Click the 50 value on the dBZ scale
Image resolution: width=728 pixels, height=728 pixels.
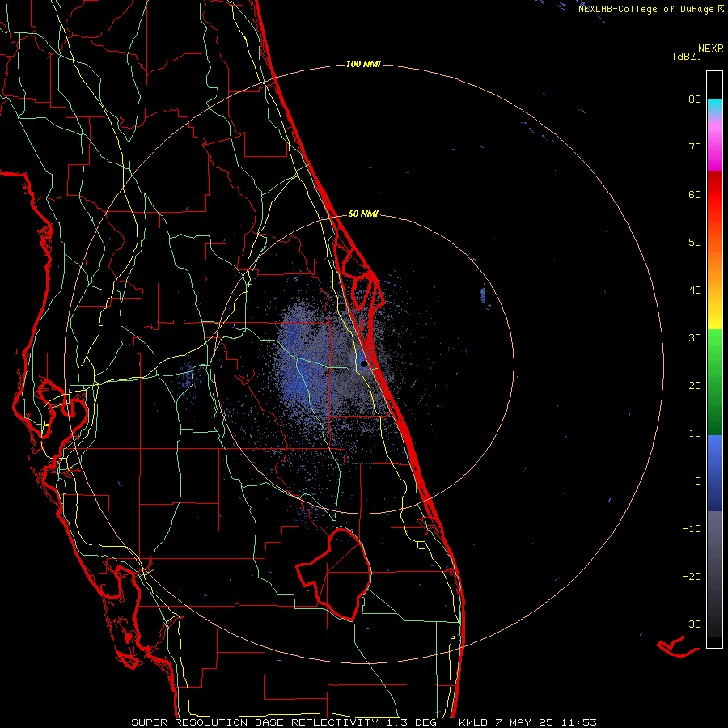click(x=695, y=243)
